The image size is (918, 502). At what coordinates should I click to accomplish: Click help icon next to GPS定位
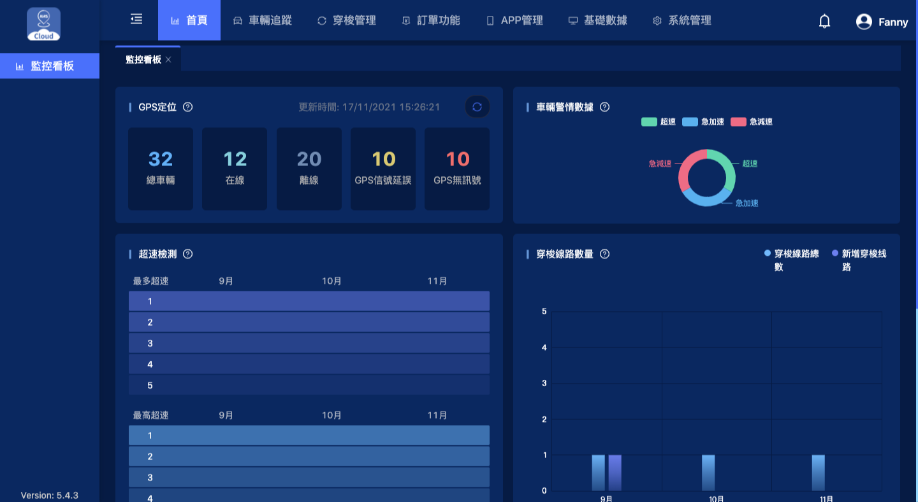click(188, 107)
